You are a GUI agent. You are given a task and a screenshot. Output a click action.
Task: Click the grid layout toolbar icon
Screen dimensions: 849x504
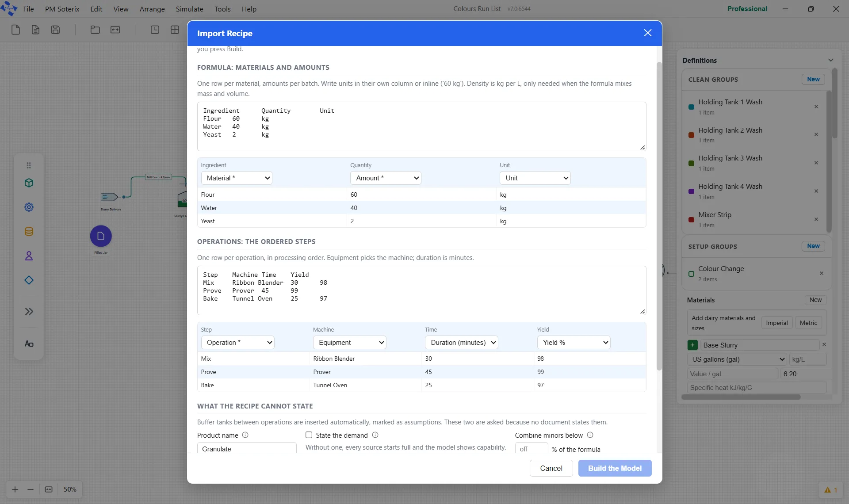coord(175,30)
